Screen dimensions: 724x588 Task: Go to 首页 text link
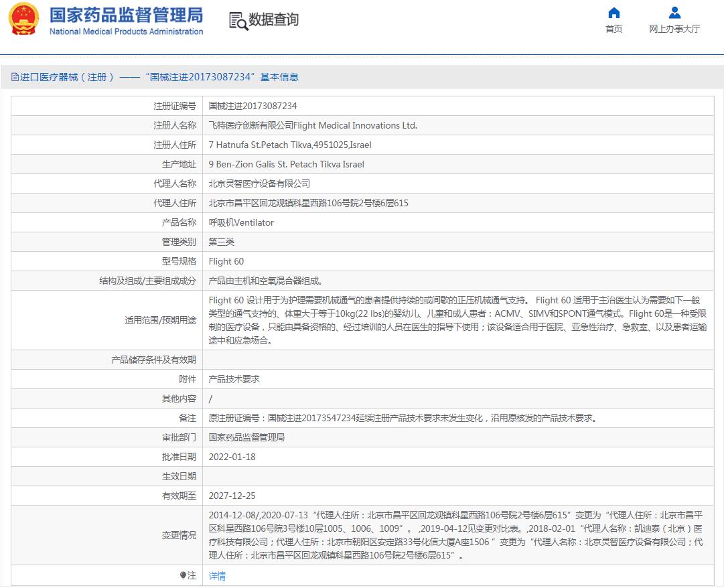(613, 29)
